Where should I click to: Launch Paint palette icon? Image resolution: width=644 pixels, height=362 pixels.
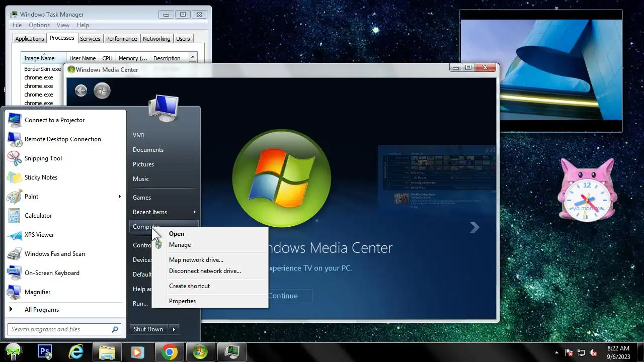coord(15,197)
